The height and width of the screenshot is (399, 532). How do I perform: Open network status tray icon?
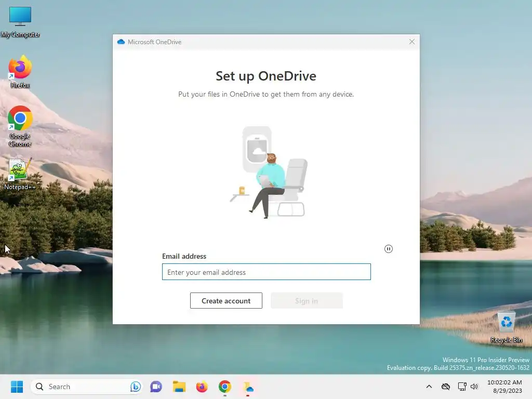click(x=462, y=387)
